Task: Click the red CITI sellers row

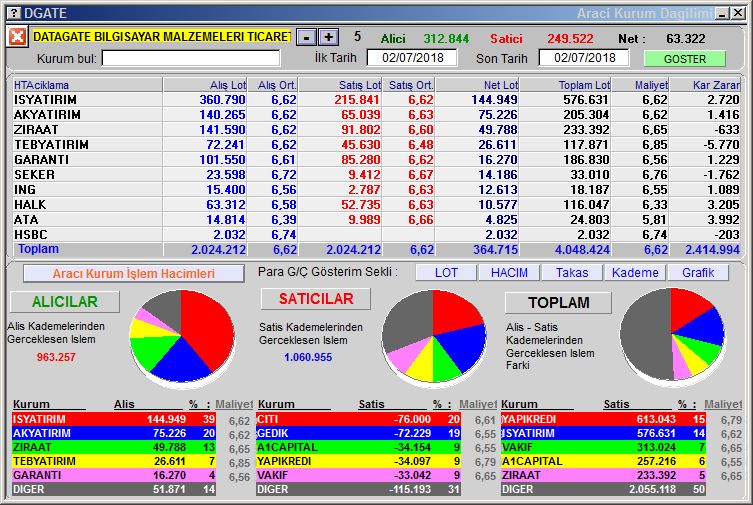Action: pos(358,419)
